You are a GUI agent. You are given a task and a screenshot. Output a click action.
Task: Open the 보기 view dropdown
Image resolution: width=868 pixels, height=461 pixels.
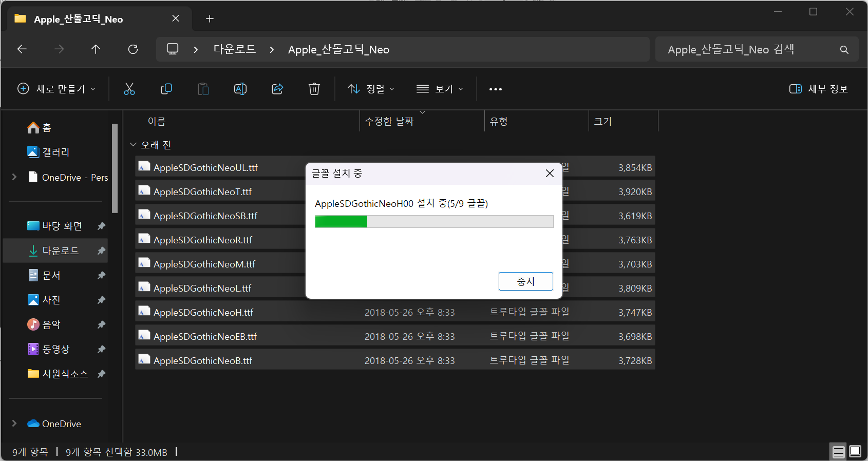click(x=440, y=89)
